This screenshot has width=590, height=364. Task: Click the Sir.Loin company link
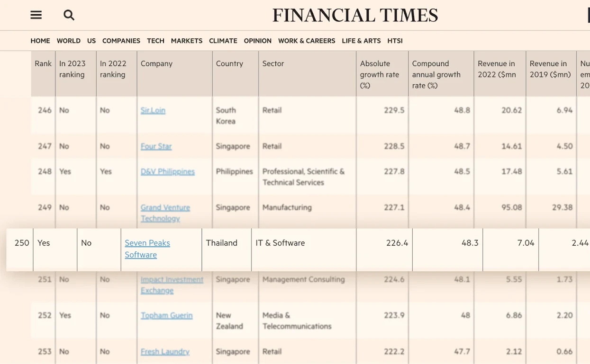(x=153, y=110)
